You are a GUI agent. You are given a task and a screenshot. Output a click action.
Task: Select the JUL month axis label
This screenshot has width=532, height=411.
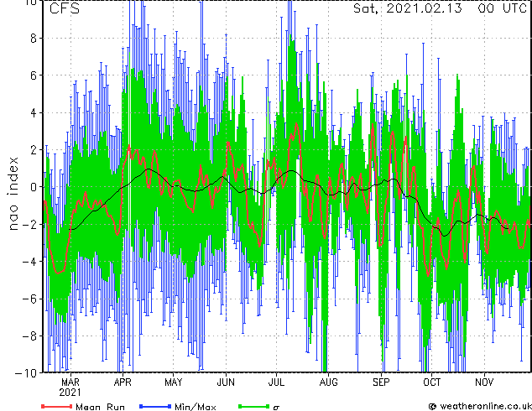click(x=276, y=382)
